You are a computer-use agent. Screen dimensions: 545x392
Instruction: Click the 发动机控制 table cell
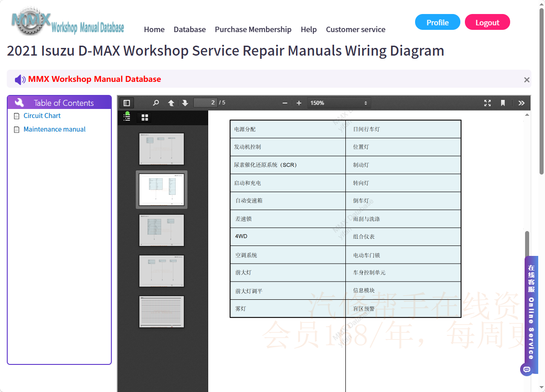coord(288,147)
